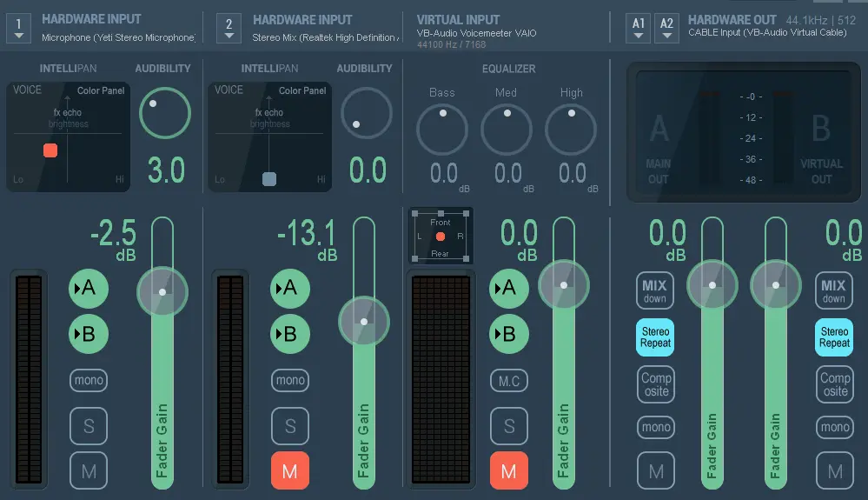
Task: Unmute the Virtual Input strip
Action: [509, 471]
